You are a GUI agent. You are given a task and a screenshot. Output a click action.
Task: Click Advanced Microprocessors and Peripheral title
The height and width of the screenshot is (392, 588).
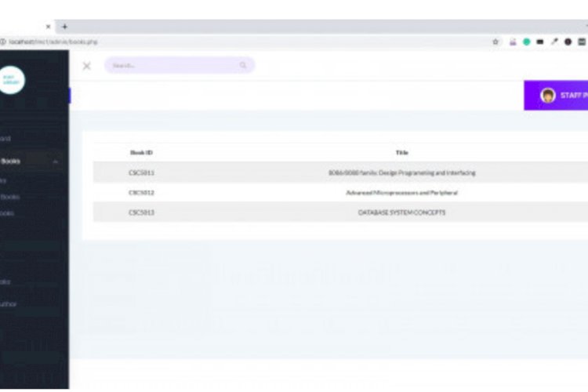(x=401, y=193)
